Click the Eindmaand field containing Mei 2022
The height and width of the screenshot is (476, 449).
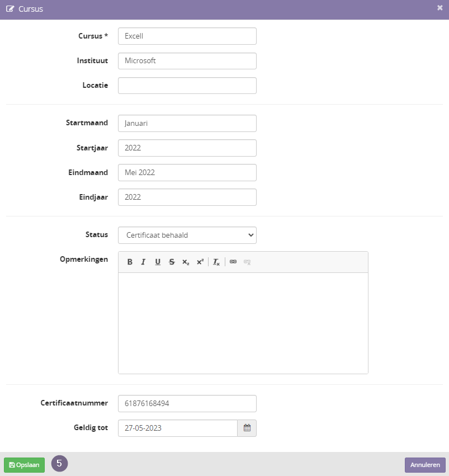187,172
